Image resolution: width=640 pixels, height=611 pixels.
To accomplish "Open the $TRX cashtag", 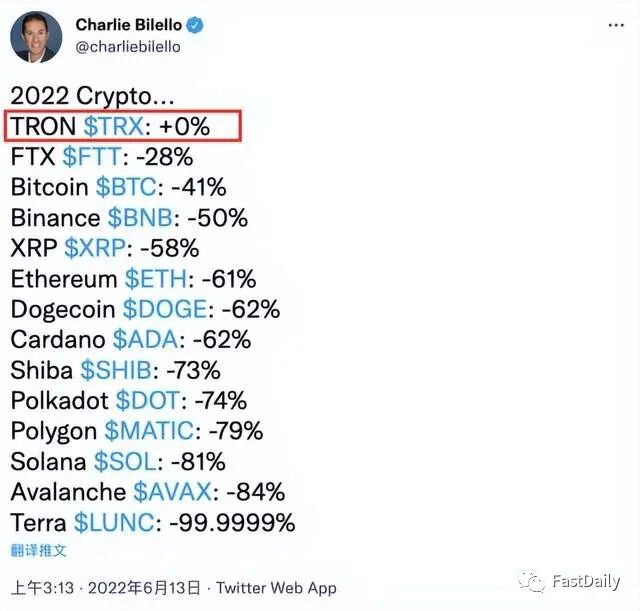I will pyautogui.click(x=113, y=126).
